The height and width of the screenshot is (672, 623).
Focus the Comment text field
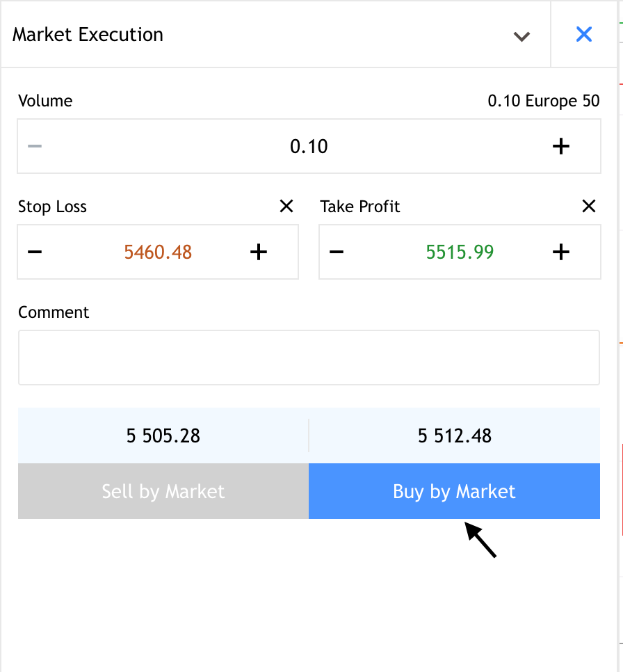coord(309,358)
